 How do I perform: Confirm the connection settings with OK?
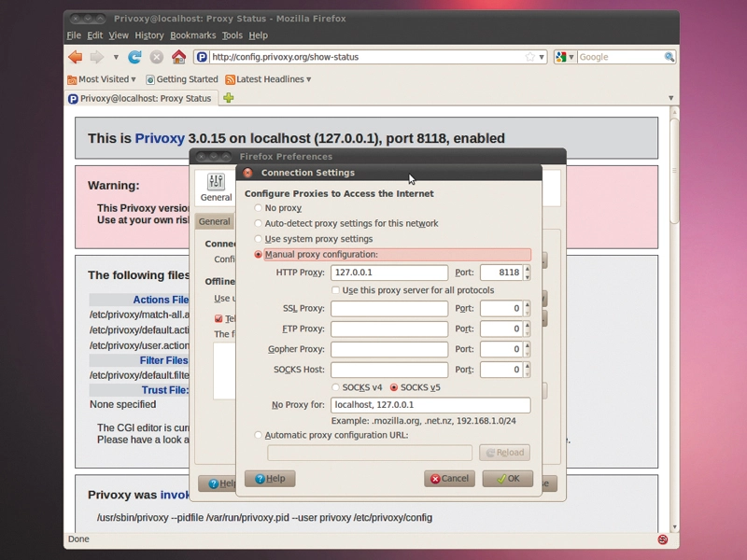pos(508,479)
